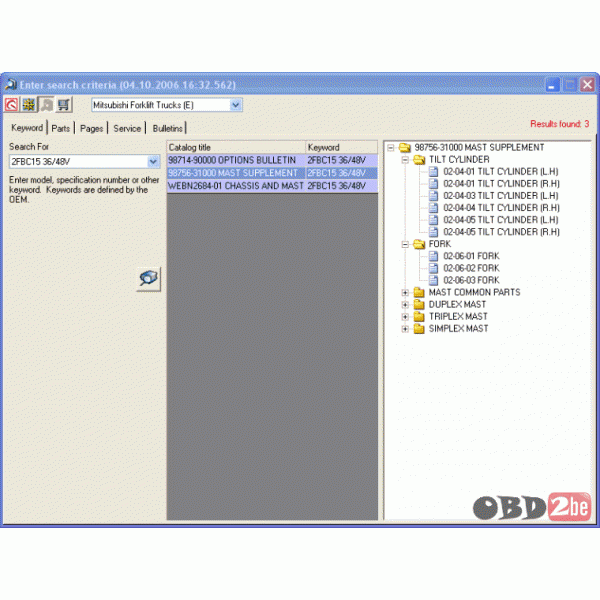Screen dimensions: 600x600
Task: Click the yellow gear toolbar icon
Action: pyautogui.click(x=29, y=104)
